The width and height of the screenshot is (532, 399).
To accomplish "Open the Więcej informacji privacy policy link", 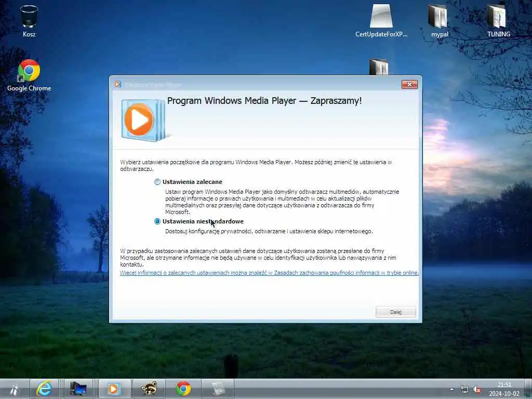I will pyautogui.click(x=269, y=273).
